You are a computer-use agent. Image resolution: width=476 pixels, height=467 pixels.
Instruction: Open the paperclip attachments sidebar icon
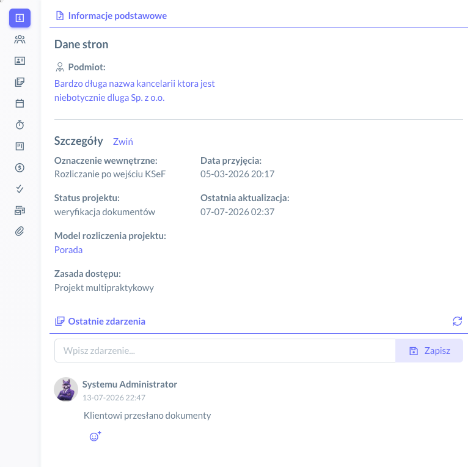click(20, 232)
